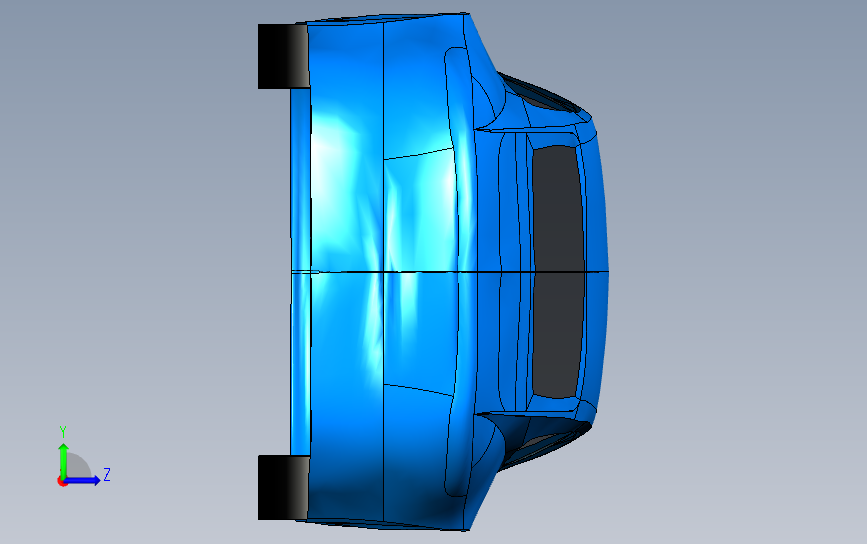Select the upper black wheel of the car model

tap(283, 56)
